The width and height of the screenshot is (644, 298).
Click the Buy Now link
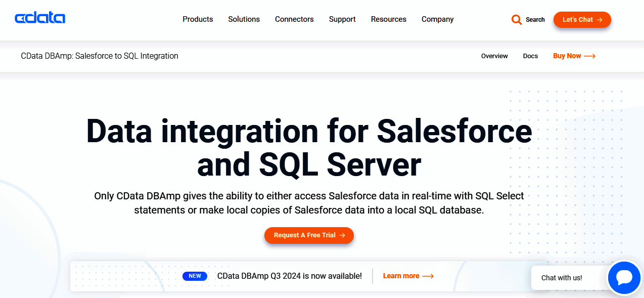(x=574, y=56)
